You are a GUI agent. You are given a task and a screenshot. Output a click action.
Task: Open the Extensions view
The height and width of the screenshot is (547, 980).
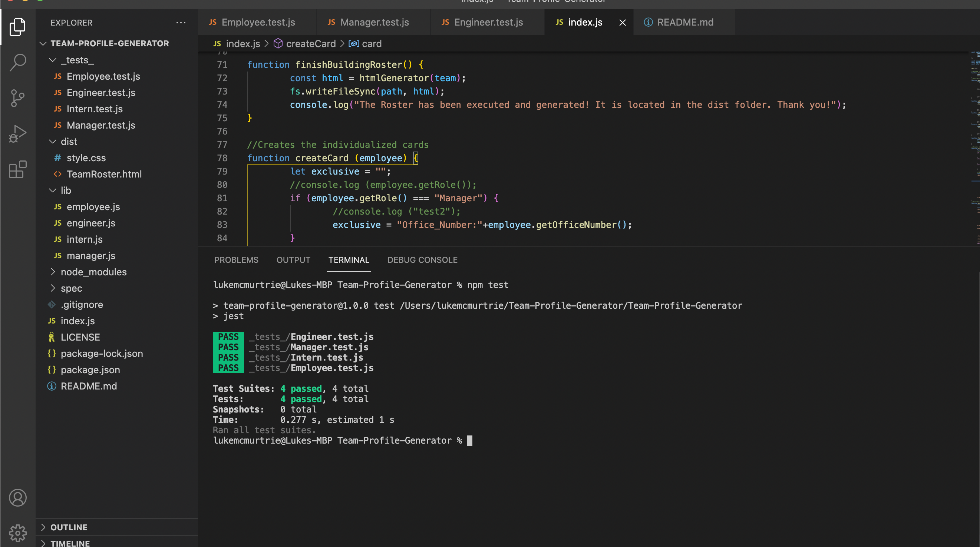point(17,170)
